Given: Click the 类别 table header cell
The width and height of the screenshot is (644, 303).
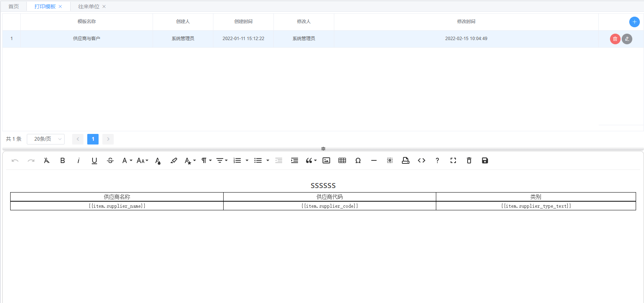Looking at the screenshot, I should 536,197.
